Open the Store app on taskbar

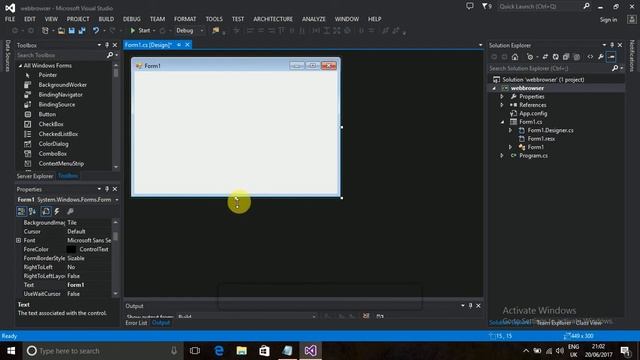click(264, 351)
